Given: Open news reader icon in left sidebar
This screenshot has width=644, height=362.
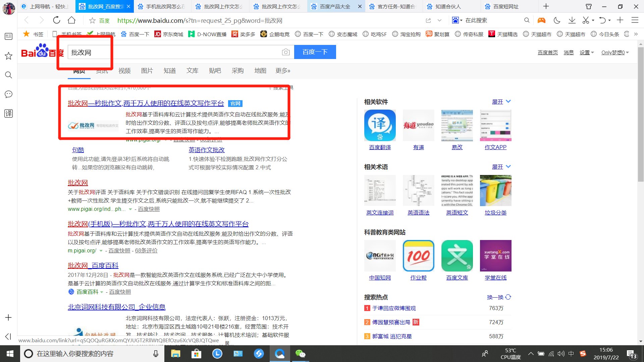Looking at the screenshot, I should [x=8, y=36].
